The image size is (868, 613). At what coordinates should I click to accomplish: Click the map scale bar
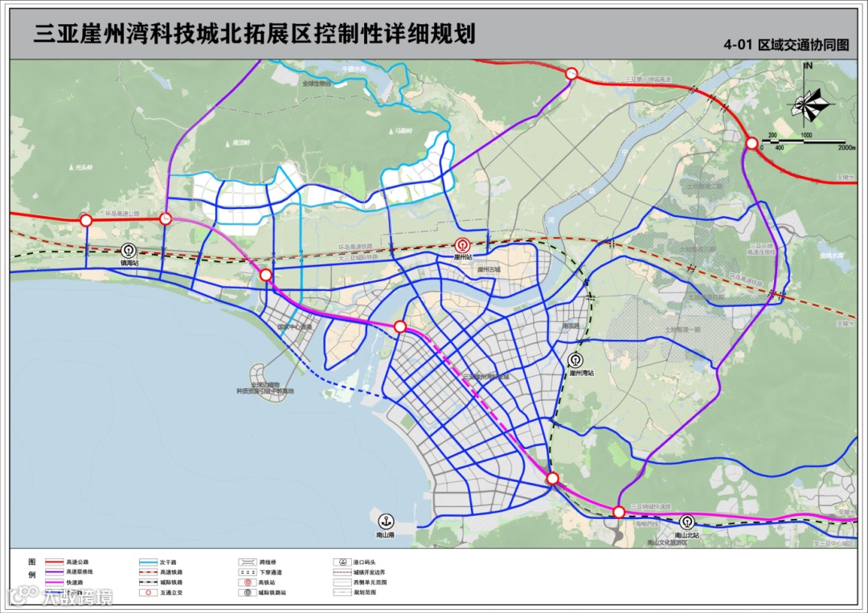tap(803, 142)
